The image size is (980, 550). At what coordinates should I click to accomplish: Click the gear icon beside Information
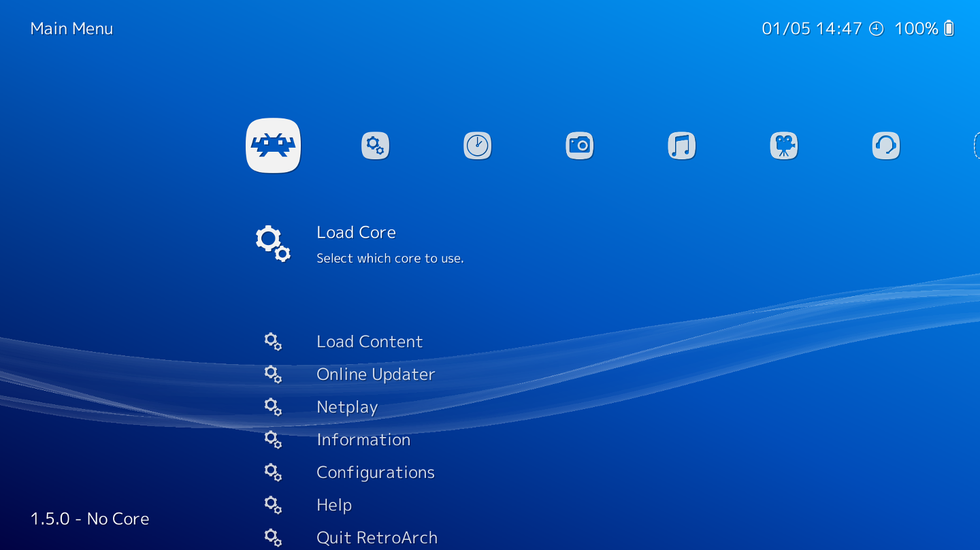coord(273,440)
